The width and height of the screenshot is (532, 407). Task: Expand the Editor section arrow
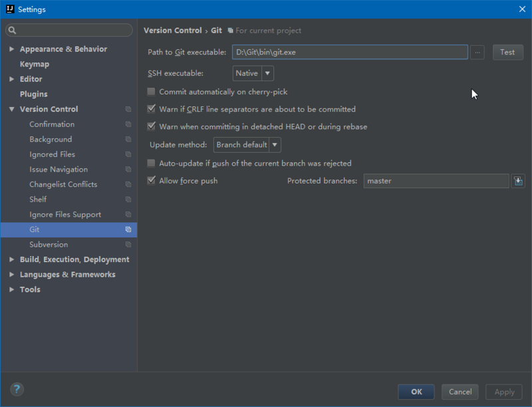(11, 79)
